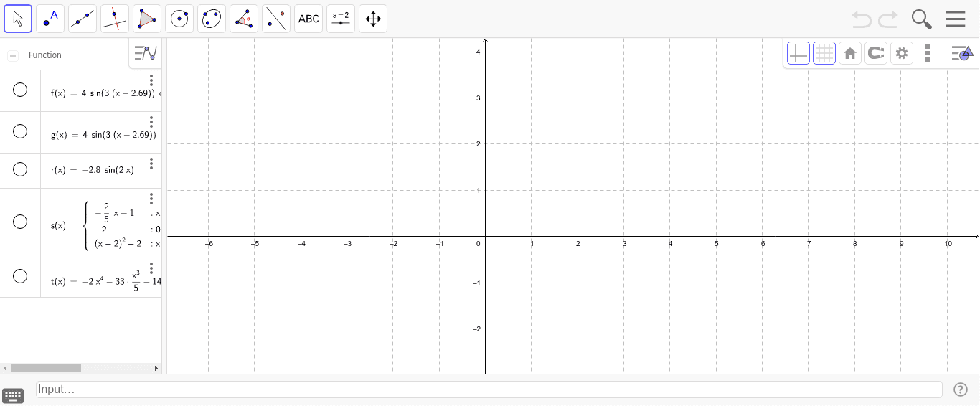Image resolution: width=980 pixels, height=406 pixels.
Task: Toggle the algebra view style bar
Action: pos(146,53)
